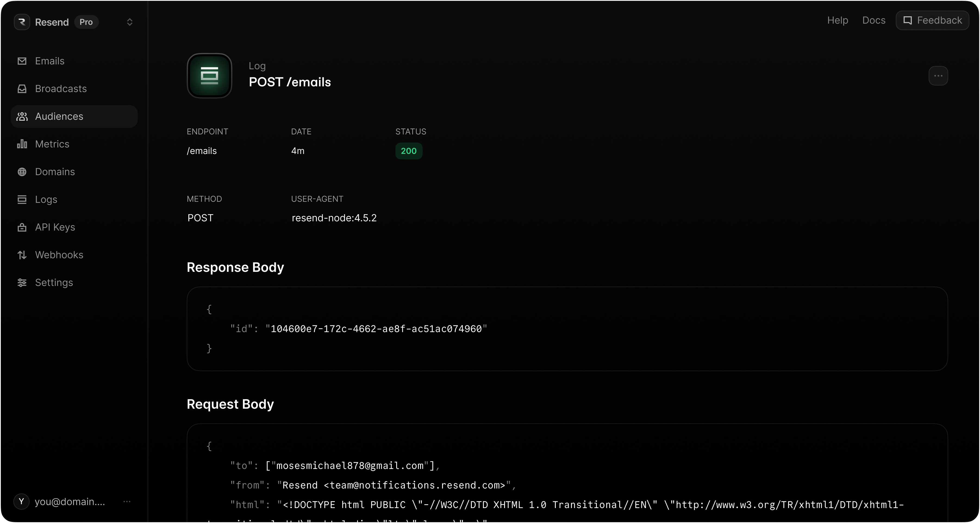Open the Docs menu item

[873, 20]
